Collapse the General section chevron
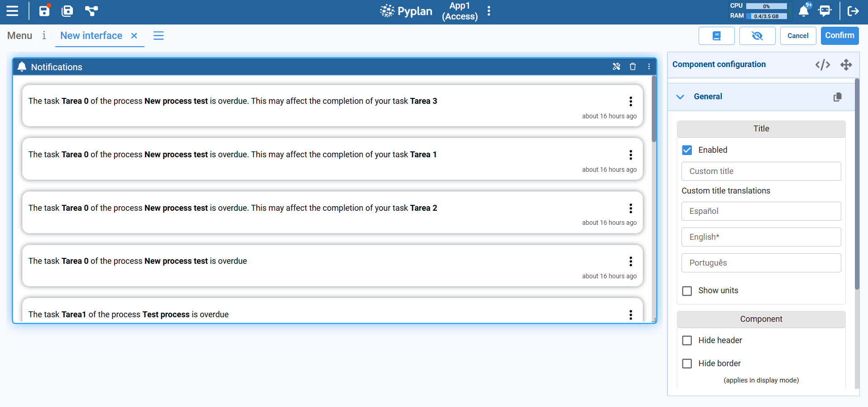The image size is (868, 407). click(x=680, y=97)
